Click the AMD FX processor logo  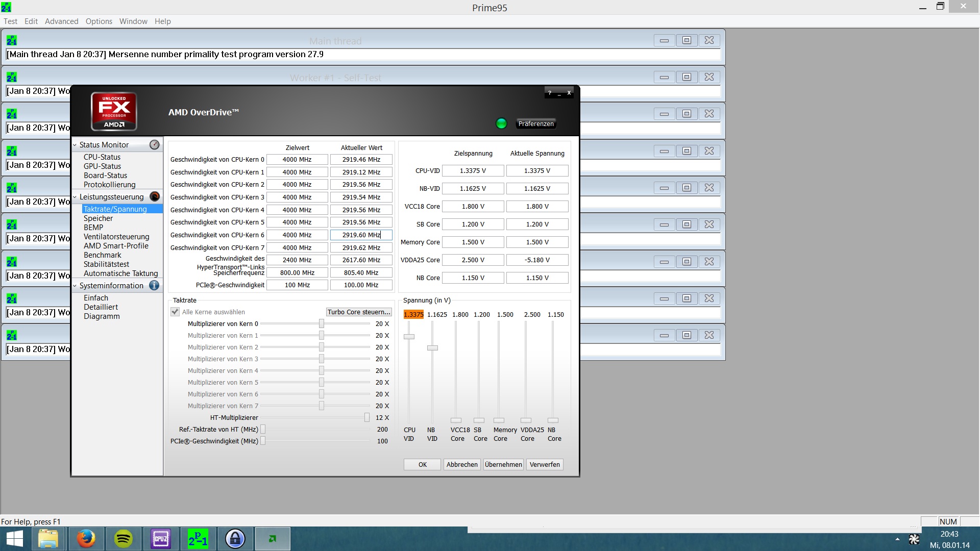pos(114,111)
